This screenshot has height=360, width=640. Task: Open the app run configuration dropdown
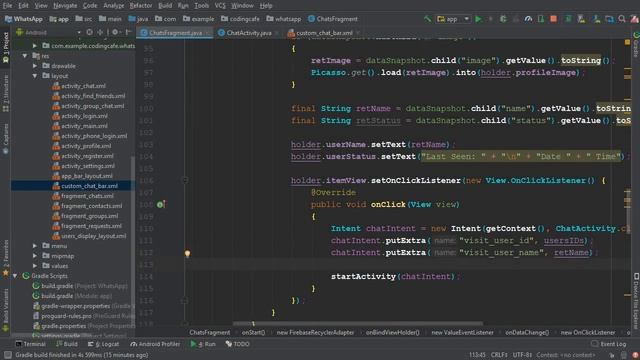pos(453,19)
